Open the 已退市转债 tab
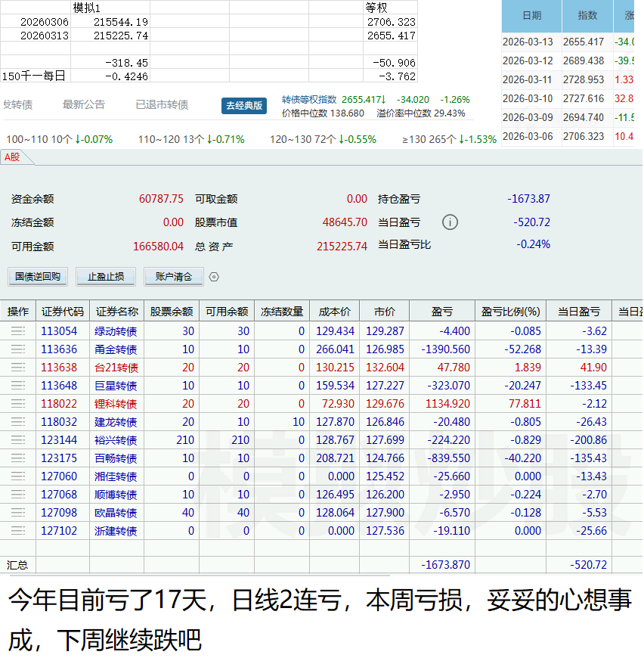Viewport: 644px width, 661px height. (163, 104)
